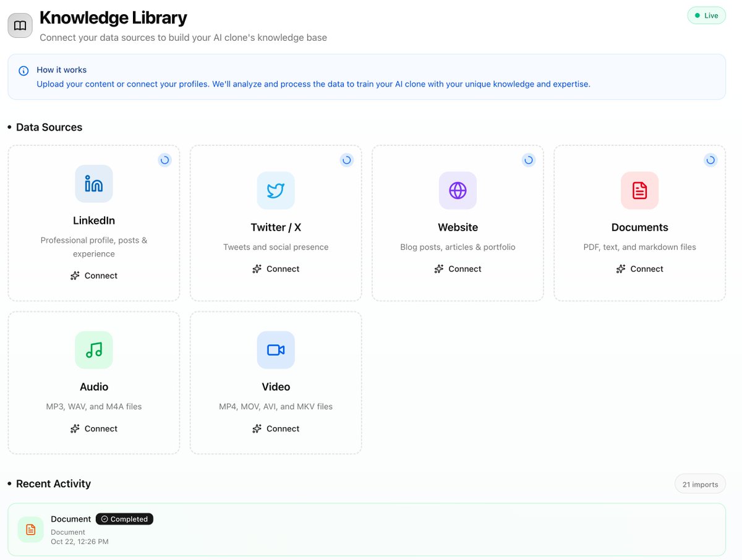The width and height of the screenshot is (742, 560).
Task: Click the Recent Activity section heading
Action: 53,484
